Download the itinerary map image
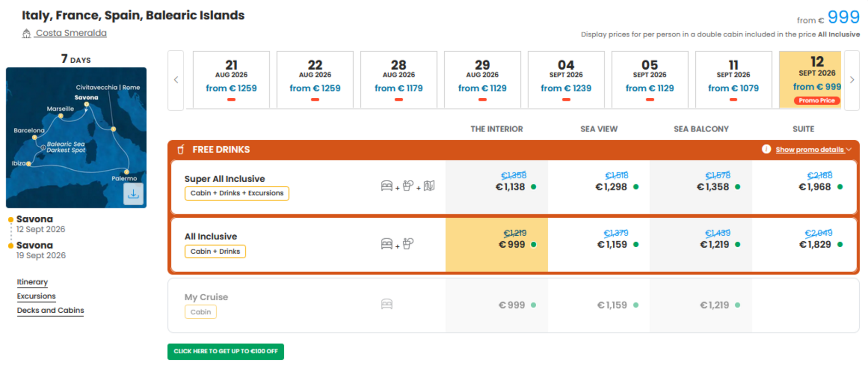This screenshot has width=868, height=369. click(133, 194)
